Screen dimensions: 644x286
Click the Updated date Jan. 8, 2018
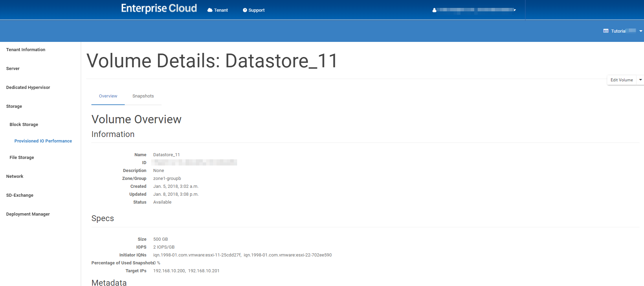click(176, 194)
